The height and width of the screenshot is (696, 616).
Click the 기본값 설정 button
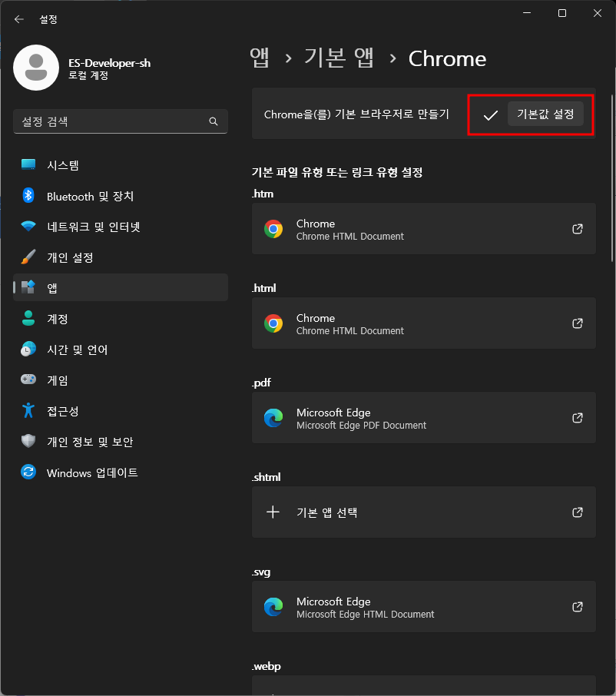click(545, 114)
